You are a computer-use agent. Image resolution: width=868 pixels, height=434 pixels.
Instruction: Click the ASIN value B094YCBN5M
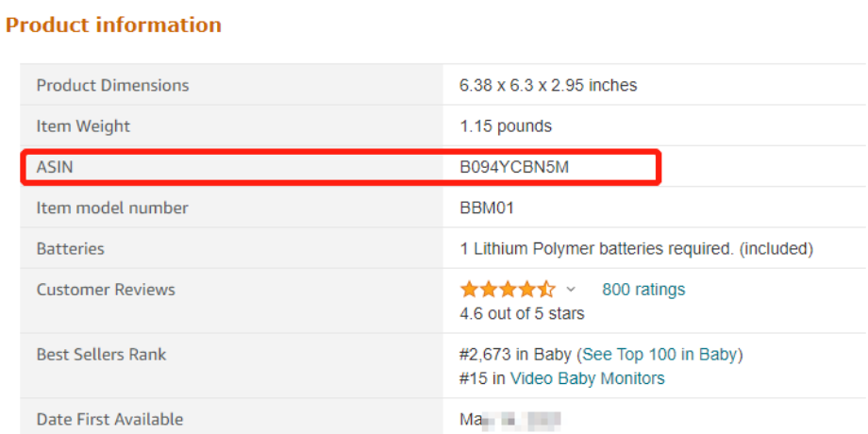click(x=514, y=167)
